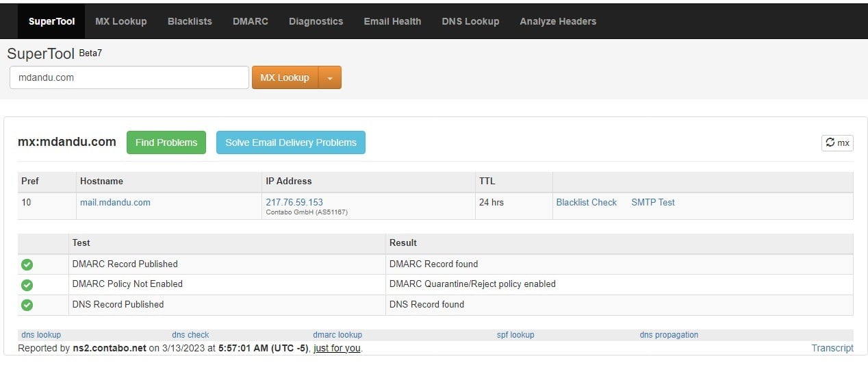Follow the 217.76.59.153 IP address link
868x387 pixels.
point(294,202)
